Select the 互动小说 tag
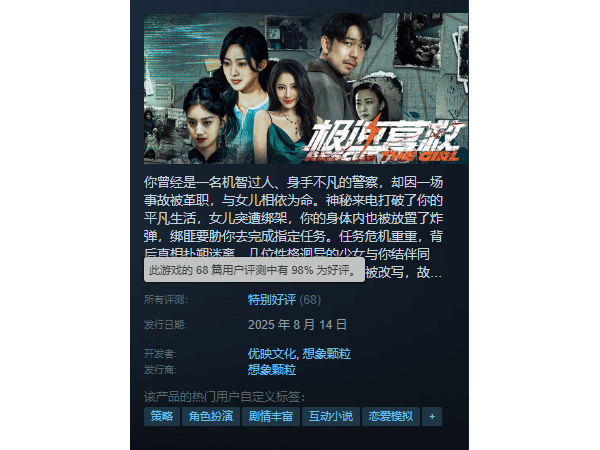 tap(331, 416)
